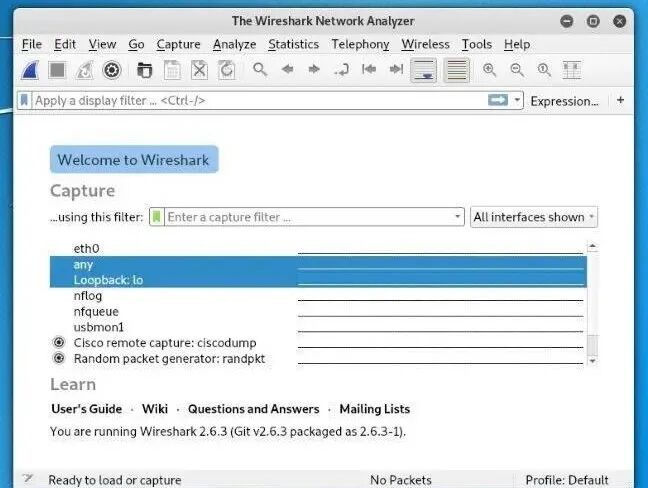The width and height of the screenshot is (648, 488).
Task: Open the Statistics menu
Action: [x=293, y=44]
